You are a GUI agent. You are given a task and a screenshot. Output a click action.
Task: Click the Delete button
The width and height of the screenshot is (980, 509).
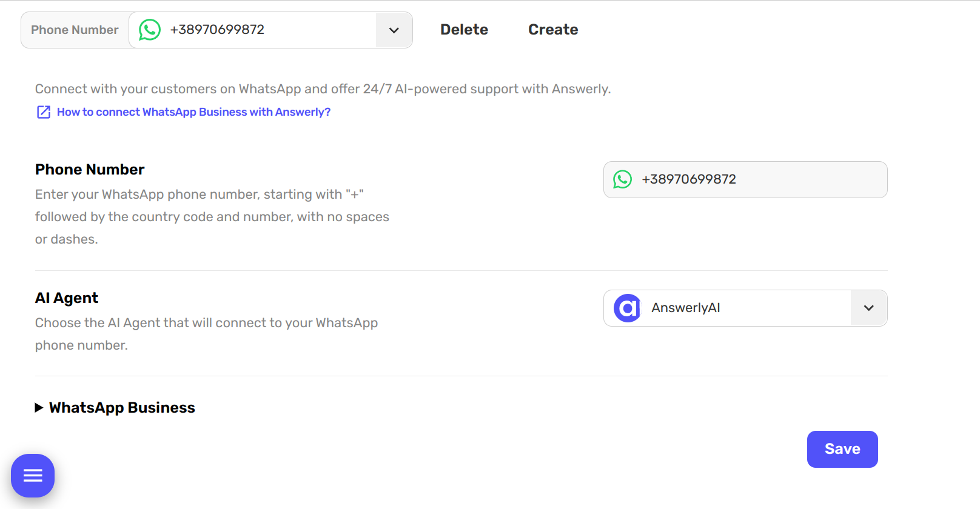tap(464, 30)
